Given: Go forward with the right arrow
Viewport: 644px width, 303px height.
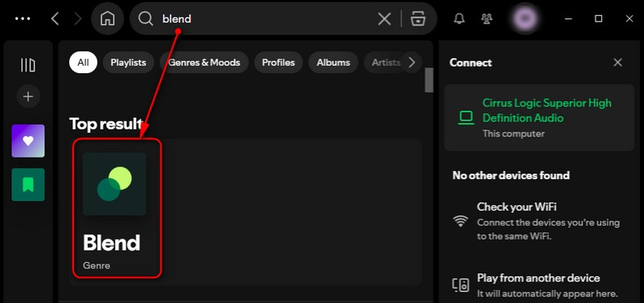Looking at the screenshot, I should (x=77, y=18).
